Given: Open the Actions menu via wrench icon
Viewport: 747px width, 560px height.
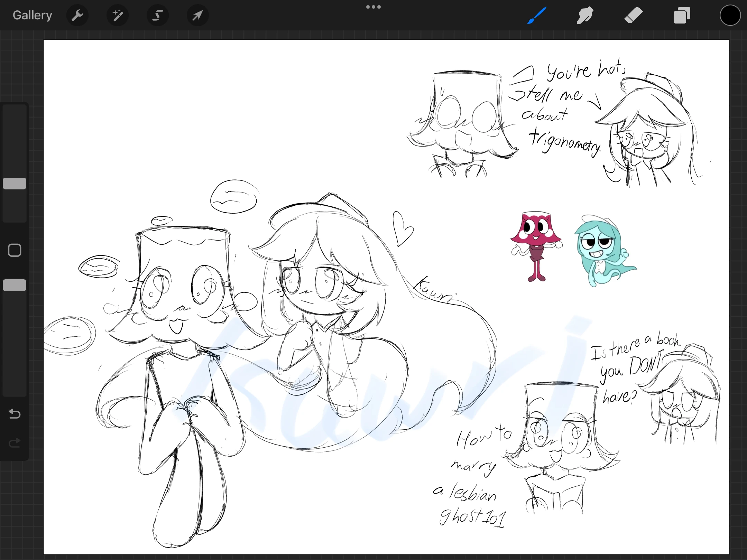Looking at the screenshot, I should (x=77, y=15).
